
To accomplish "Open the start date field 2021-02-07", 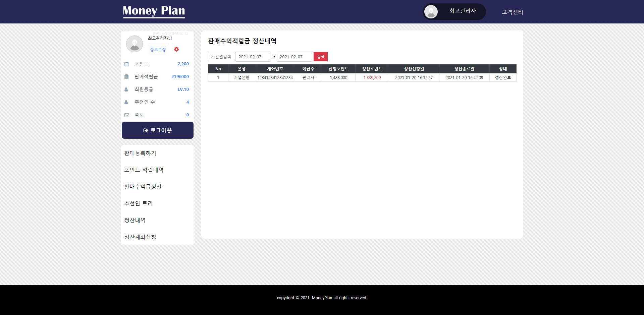I will tap(253, 57).
